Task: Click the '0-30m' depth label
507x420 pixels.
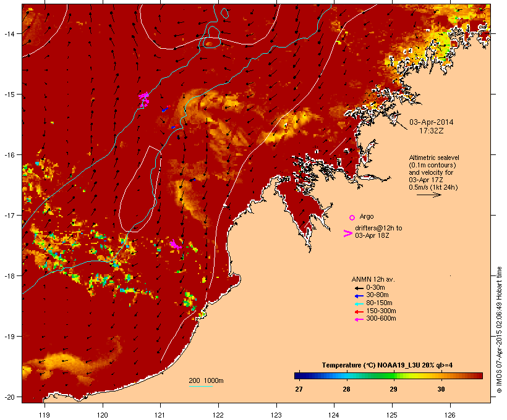Action: [375, 288]
